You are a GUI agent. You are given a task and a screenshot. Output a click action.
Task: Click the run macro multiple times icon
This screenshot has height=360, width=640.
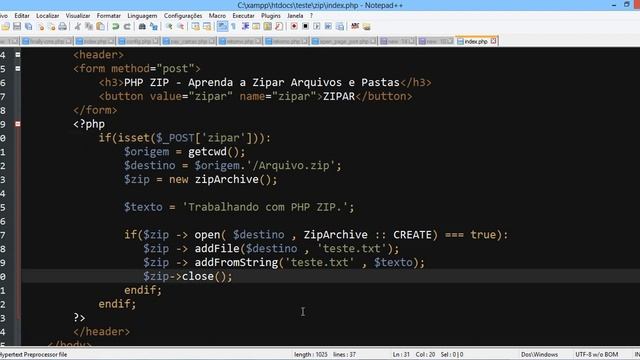coord(328,27)
